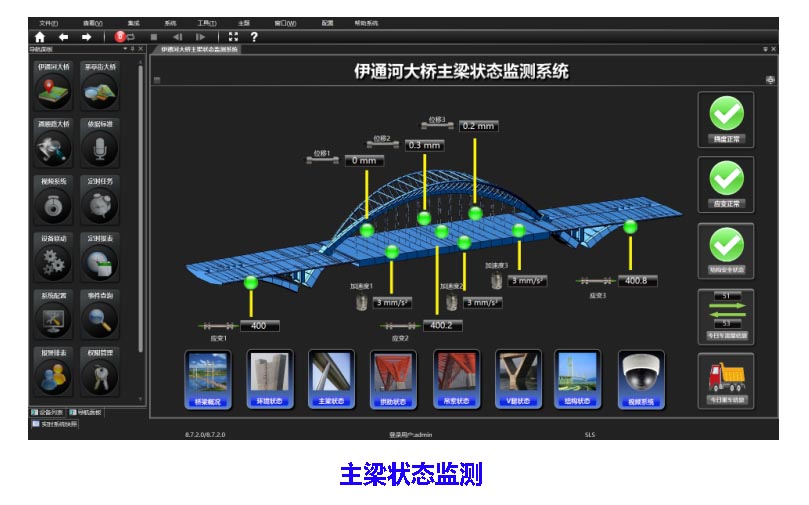Click the back arrow in the toolbar

[x=63, y=37]
